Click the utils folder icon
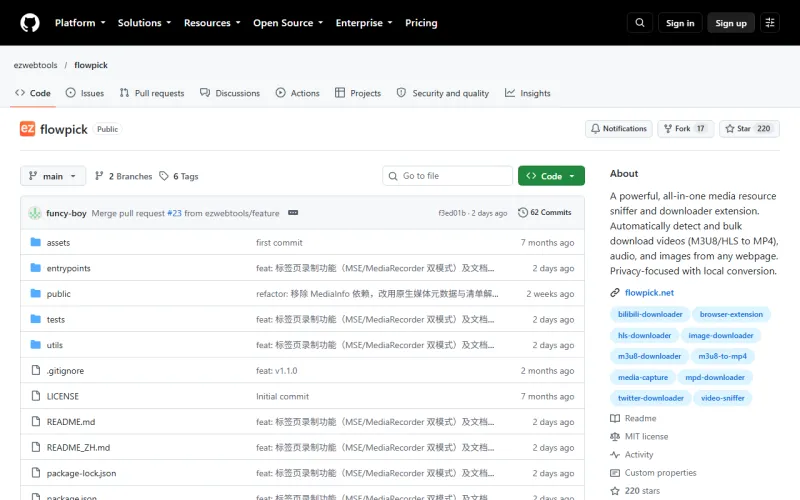 (36, 344)
